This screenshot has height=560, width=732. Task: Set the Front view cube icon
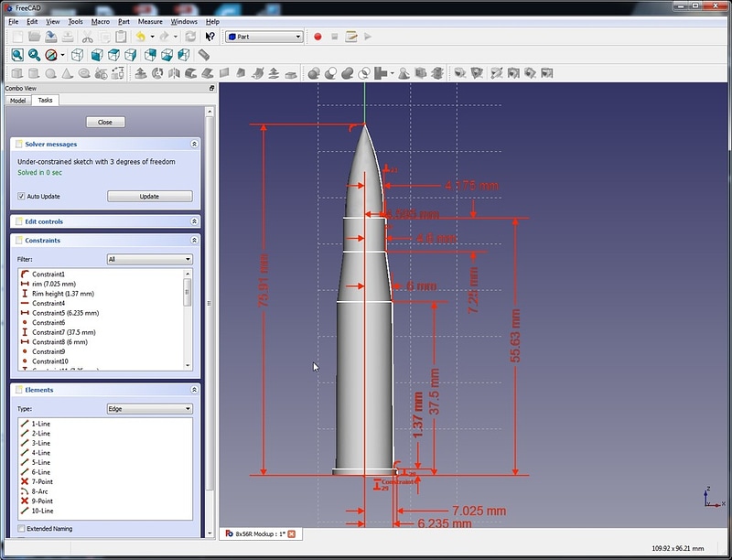coord(97,55)
